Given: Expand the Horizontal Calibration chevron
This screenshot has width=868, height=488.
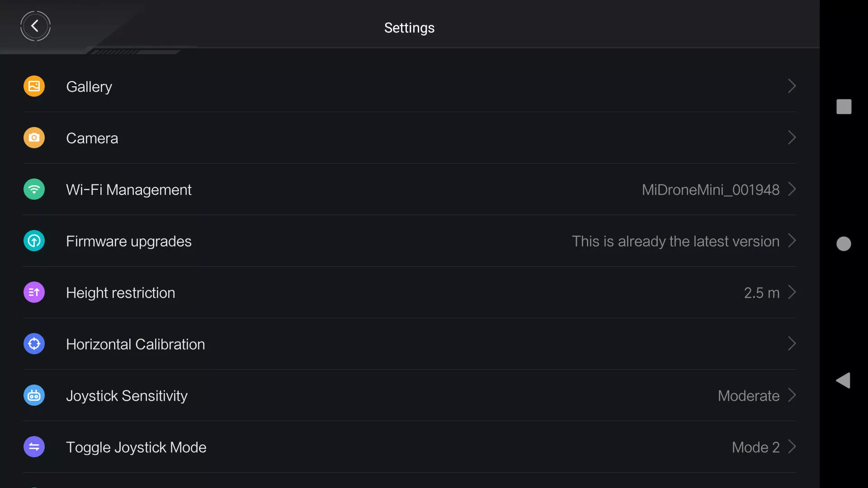Looking at the screenshot, I should (x=792, y=344).
